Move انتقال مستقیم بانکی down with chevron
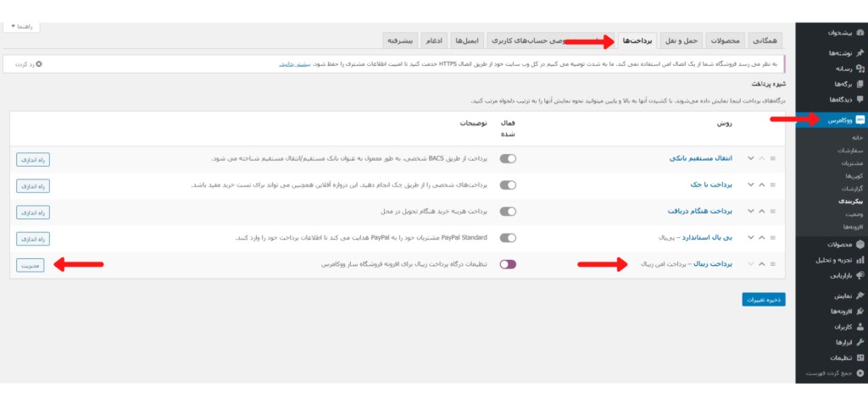 coord(751,158)
